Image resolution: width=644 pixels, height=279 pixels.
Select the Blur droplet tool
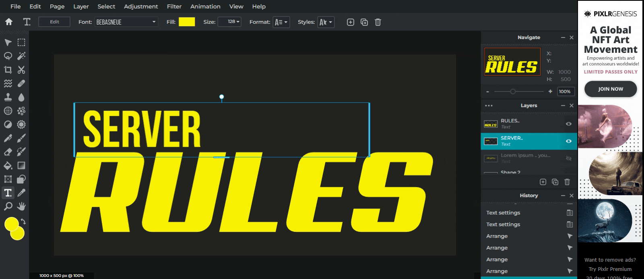pyautogui.click(x=21, y=97)
